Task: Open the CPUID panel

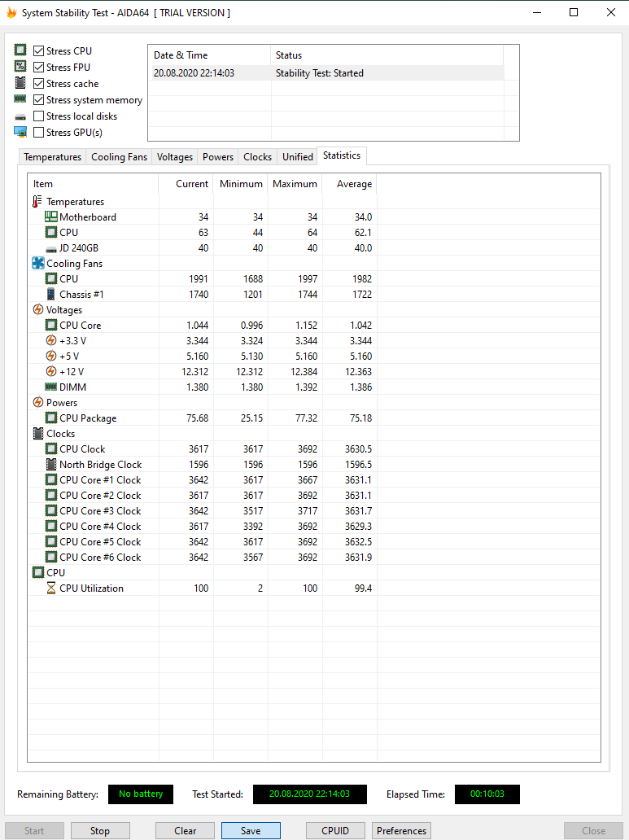Action: tap(335, 830)
